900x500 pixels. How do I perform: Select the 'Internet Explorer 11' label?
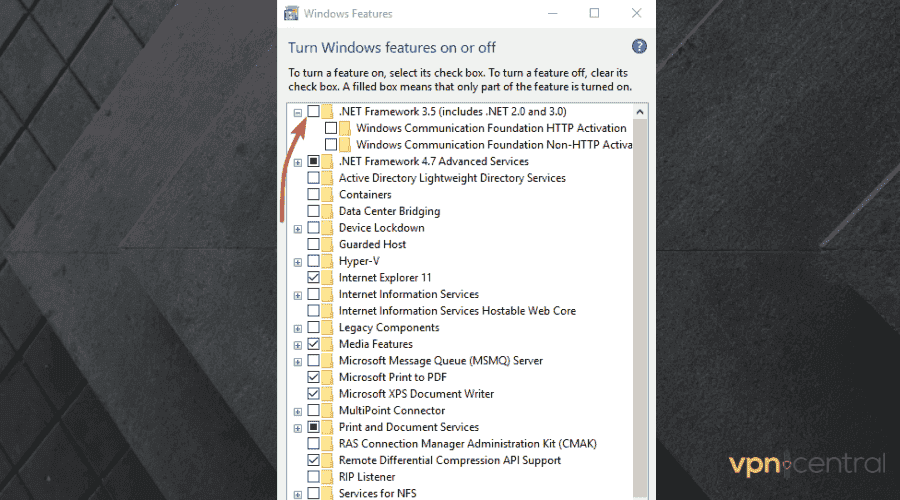385,278
